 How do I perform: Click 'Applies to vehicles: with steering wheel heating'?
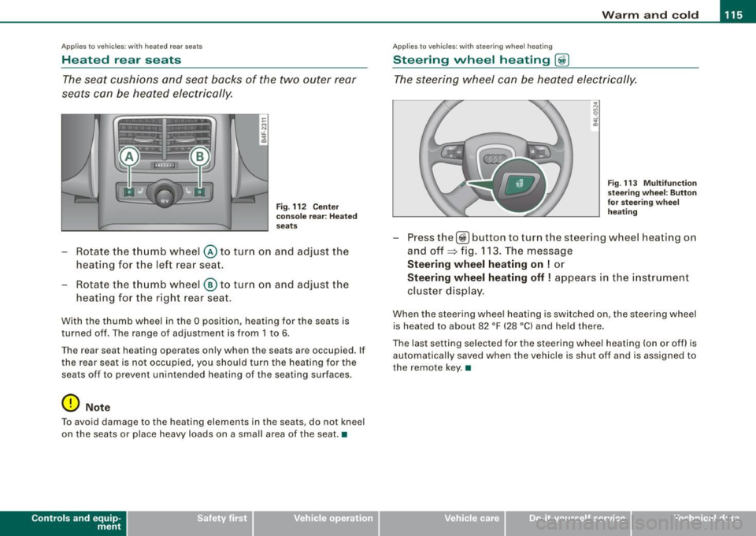pyautogui.click(x=472, y=47)
